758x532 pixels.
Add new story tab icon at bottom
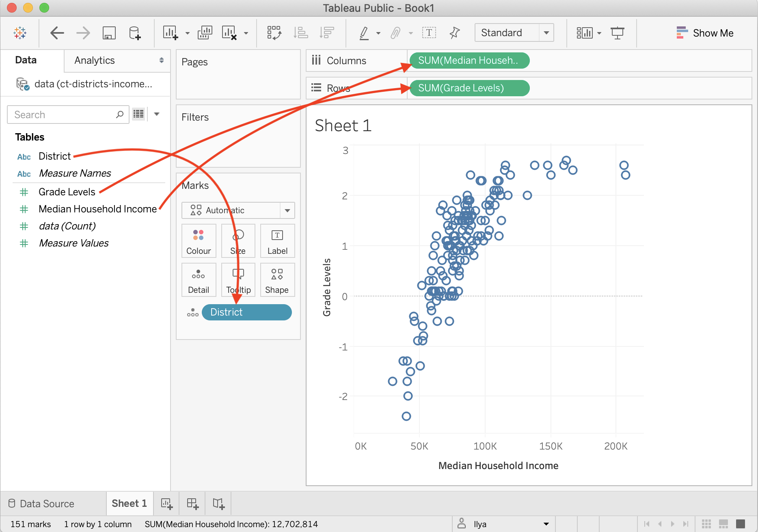click(218, 504)
